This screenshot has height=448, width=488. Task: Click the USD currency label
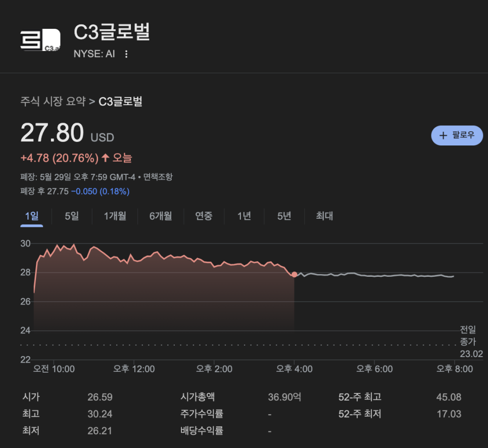click(x=103, y=137)
